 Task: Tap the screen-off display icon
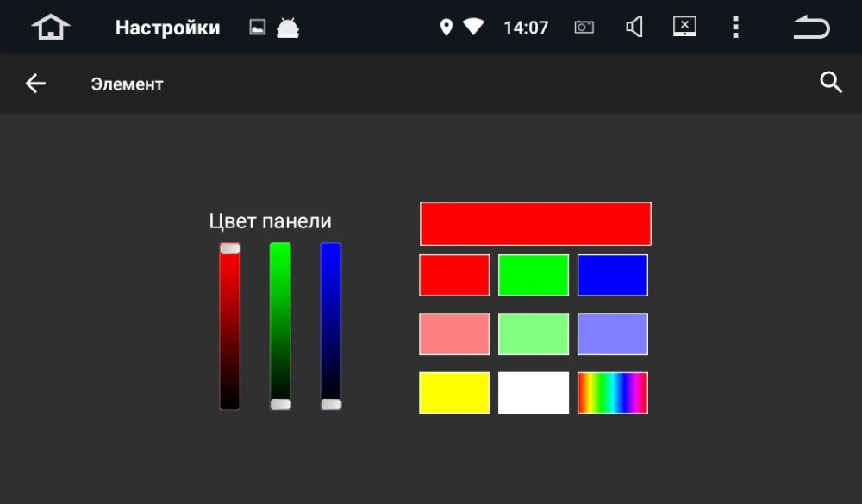[684, 28]
